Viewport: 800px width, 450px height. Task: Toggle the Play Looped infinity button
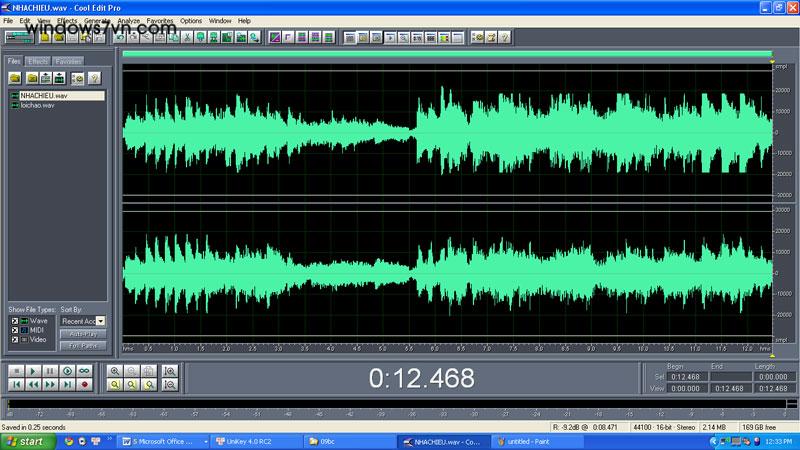tap(85, 371)
